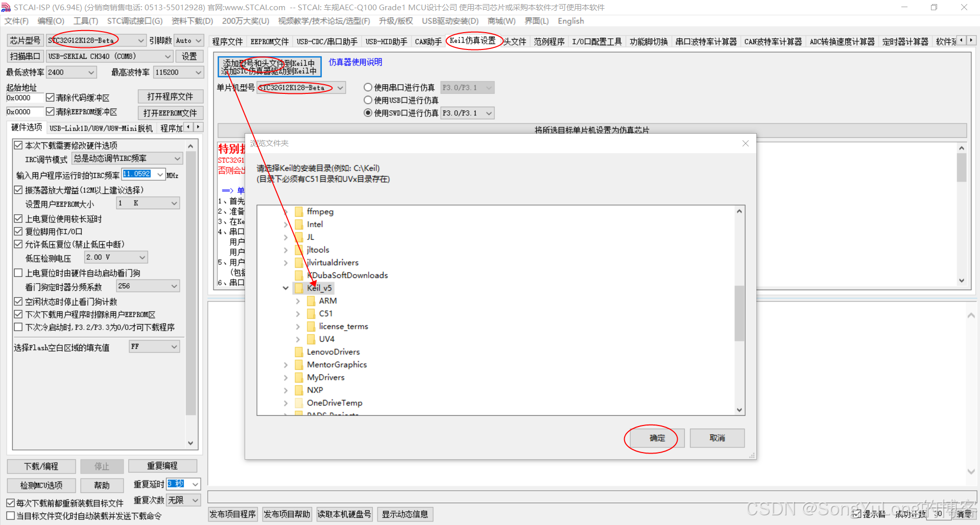
Task: Click the Intel folder icon
Action: (x=299, y=224)
